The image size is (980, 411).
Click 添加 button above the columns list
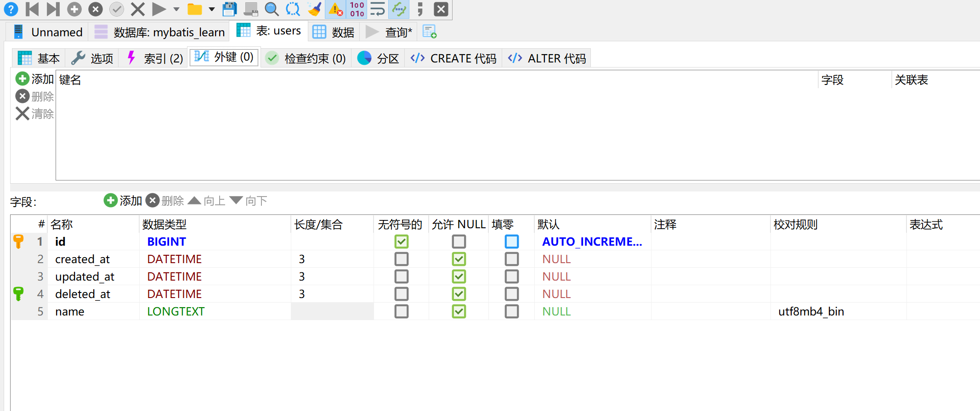pyautogui.click(x=123, y=201)
